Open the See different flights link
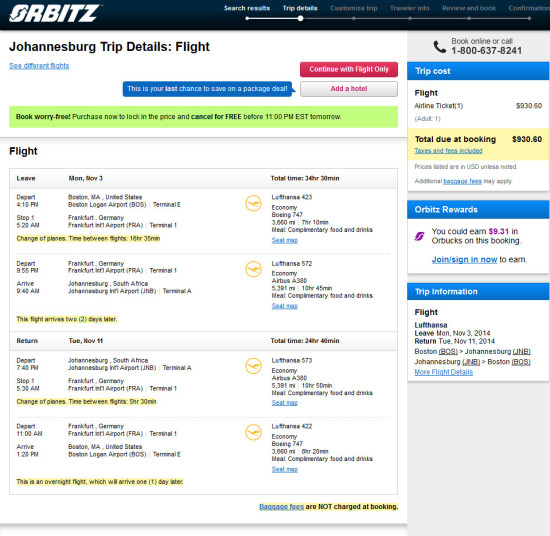The image size is (550, 536). point(39,66)
